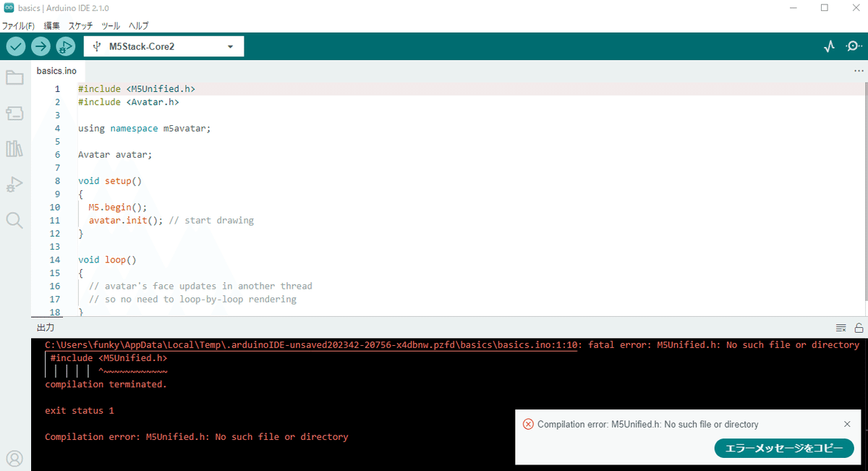Open the Search sidebar icon
This screenshot has height=471, width=868.
[14, 220]
